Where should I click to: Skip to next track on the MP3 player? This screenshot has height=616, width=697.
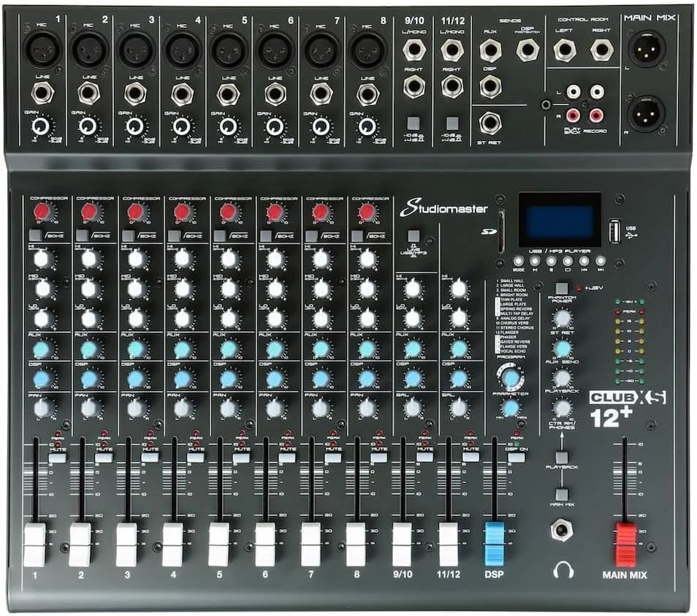coord(601,262)
